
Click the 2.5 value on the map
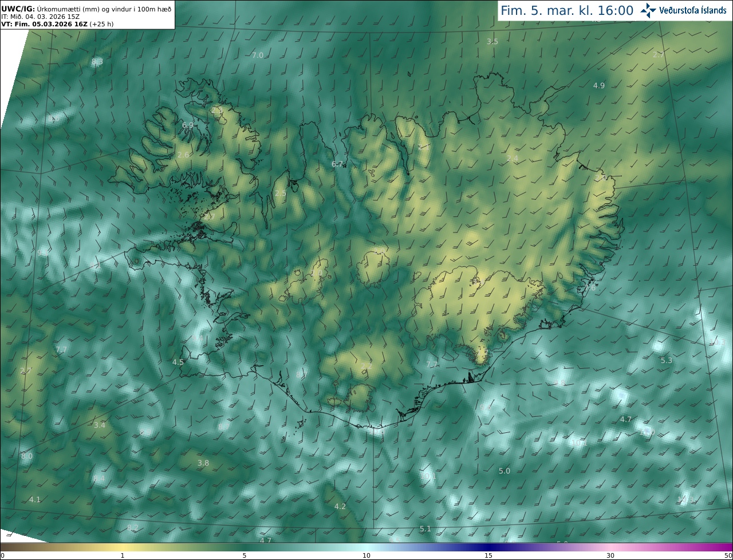coord(280,194)
